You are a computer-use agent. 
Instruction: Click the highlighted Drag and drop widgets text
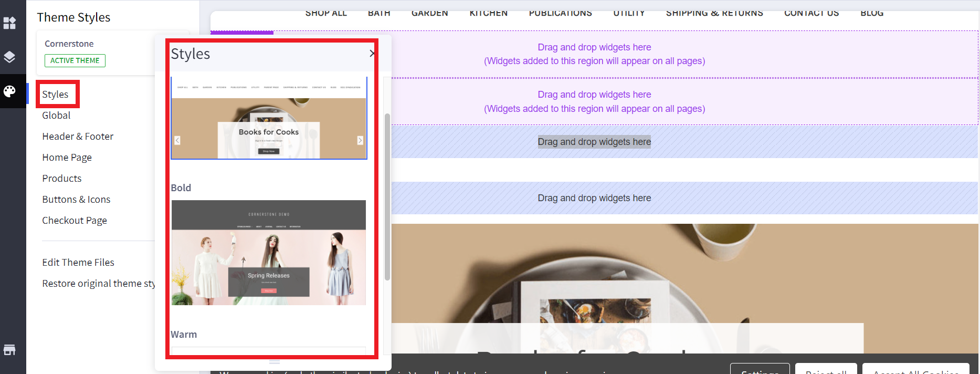point(594,142)
